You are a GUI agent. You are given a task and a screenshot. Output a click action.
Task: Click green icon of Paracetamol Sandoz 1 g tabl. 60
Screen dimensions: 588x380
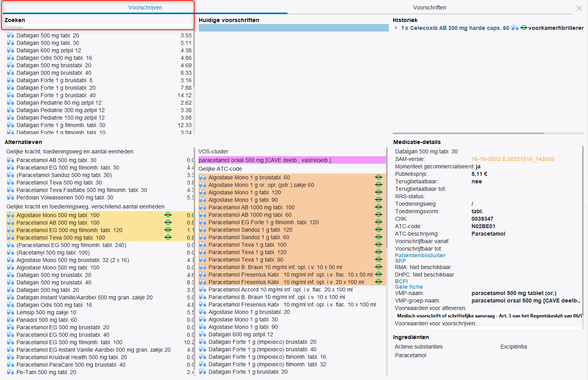click(379, 237)
